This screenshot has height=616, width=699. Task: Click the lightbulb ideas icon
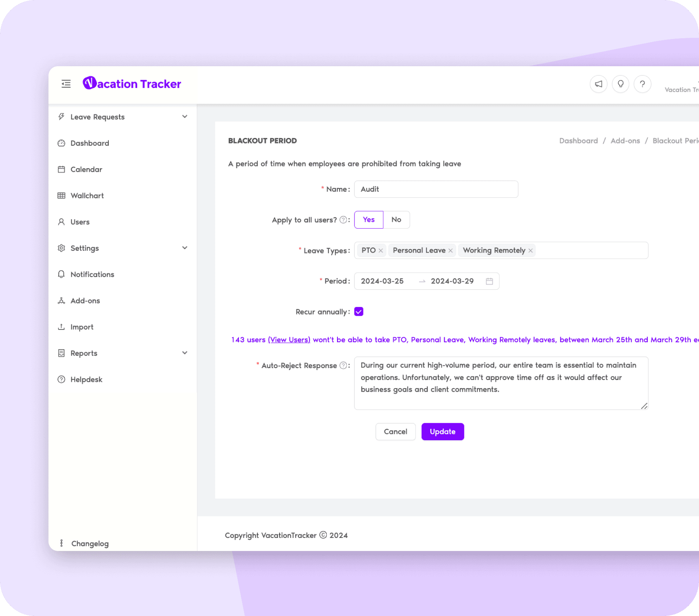(621, 84)
